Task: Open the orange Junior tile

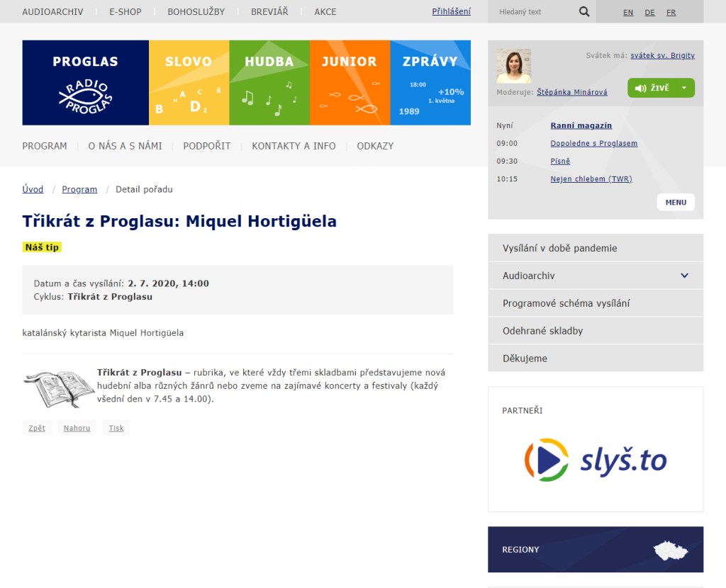Action: pyautogui.click(x=350, y=83)
